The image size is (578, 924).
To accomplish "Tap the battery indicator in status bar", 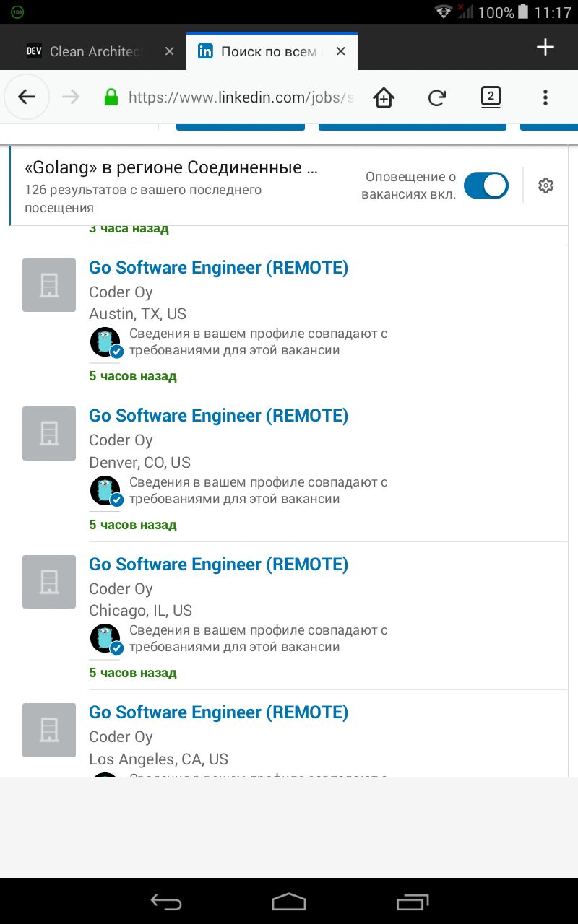I will click(x=522, y=12).
